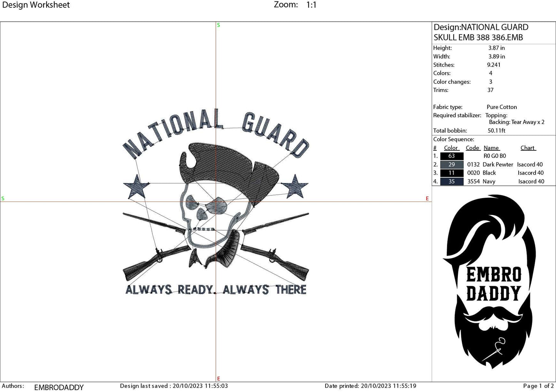Click the 'Color Sequence:' heading
Viewport: 556px width, 392px height.
[x=454, y=139]
